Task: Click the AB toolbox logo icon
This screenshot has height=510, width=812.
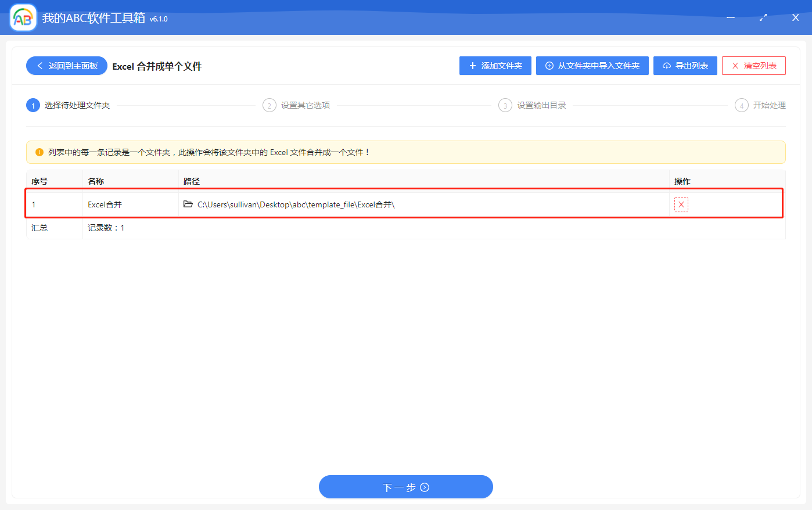Action: [23, 17]
